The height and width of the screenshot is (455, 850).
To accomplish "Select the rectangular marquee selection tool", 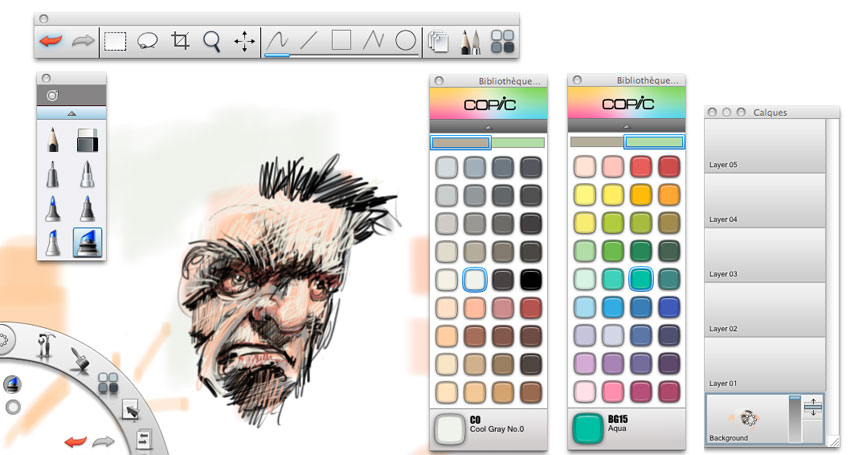I will coord(115,41).
